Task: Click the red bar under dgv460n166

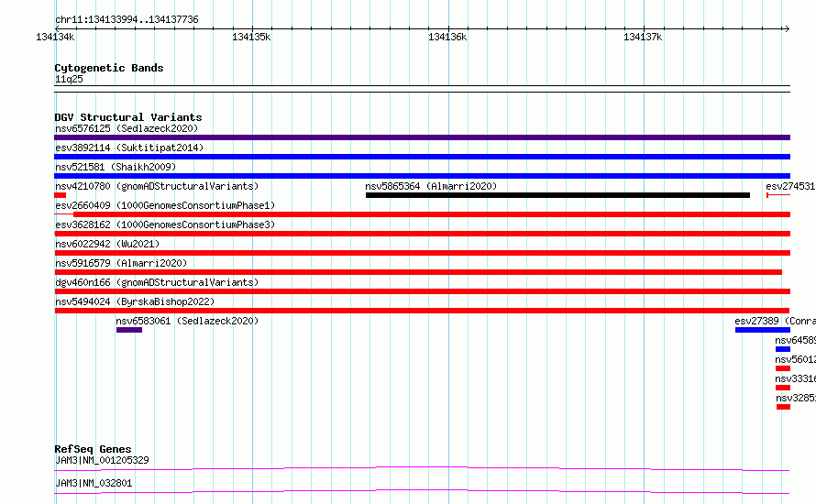Action: point(422,291)
